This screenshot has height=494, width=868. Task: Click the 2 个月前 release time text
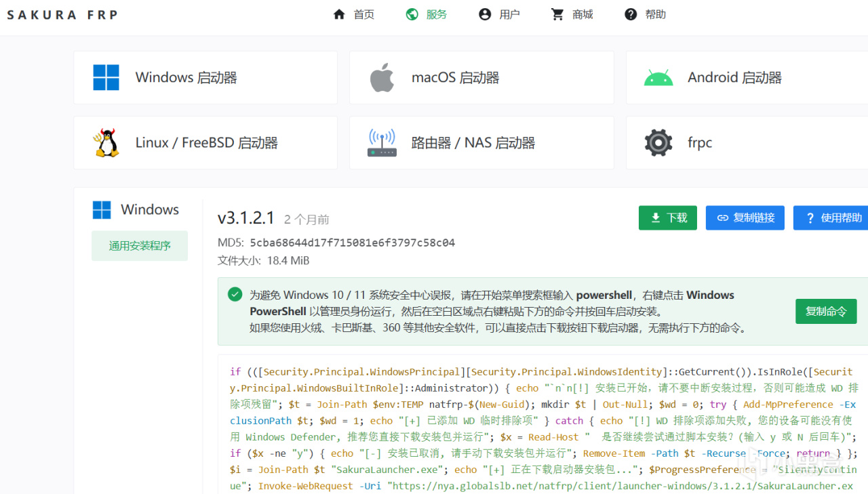[307, 220]
